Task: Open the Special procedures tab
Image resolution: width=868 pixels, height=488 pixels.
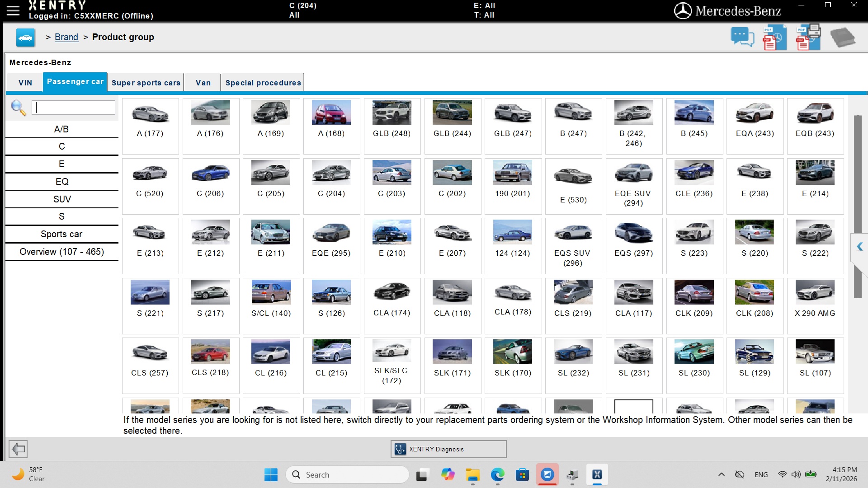Action: pyautogui.click(x=263, y=83)
